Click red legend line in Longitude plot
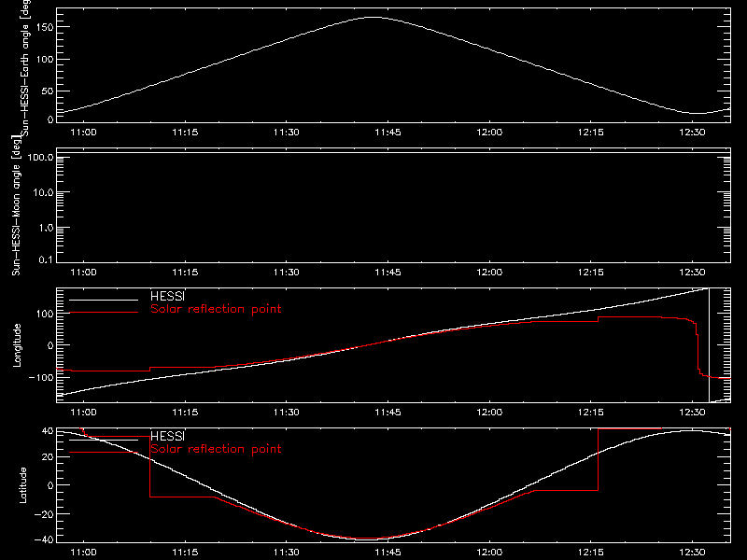Image resolution: width=747 pixels, height=560 pixels. coord(104,313)
